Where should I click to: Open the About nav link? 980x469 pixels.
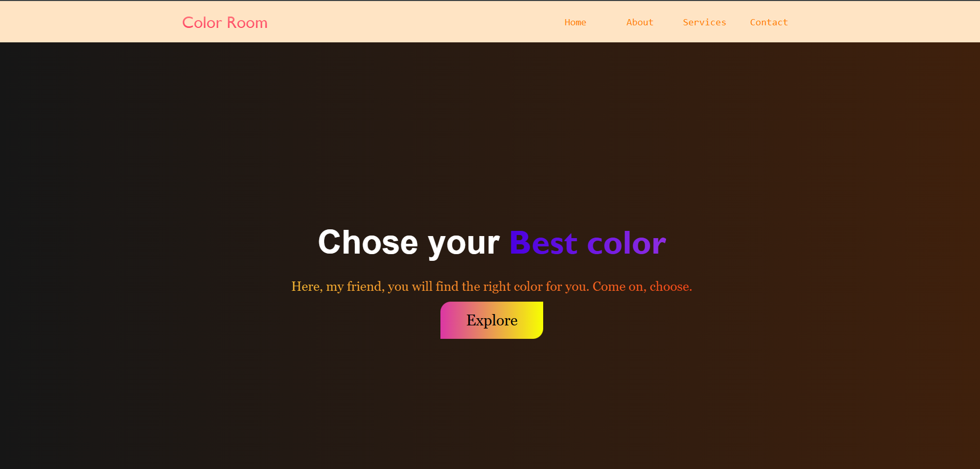[640, 22]
